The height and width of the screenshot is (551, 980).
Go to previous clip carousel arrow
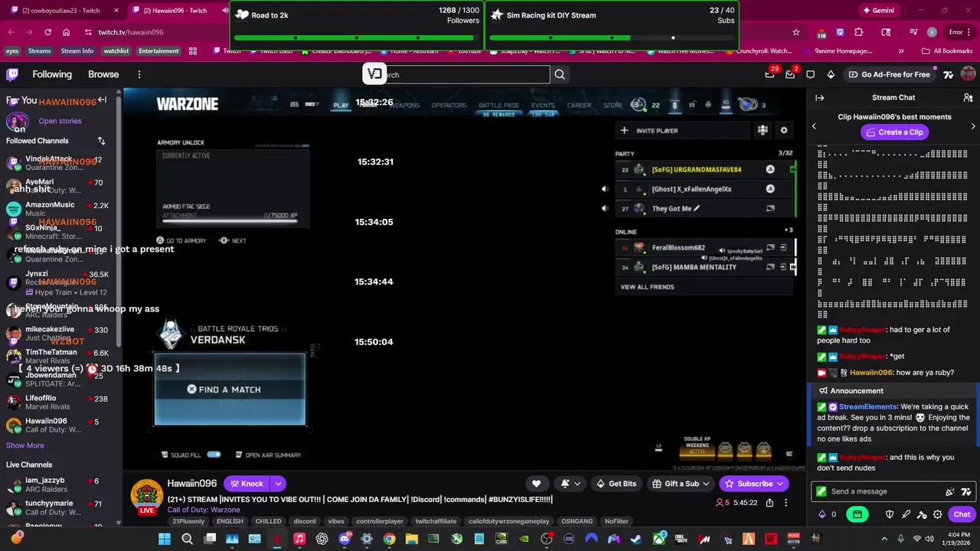[x=814, y=126]
